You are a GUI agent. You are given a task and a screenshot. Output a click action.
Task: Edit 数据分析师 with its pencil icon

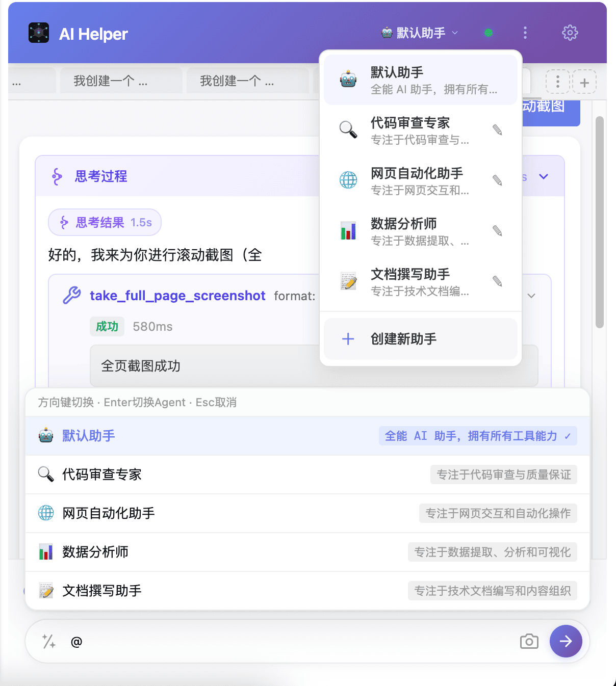(498, 231)
